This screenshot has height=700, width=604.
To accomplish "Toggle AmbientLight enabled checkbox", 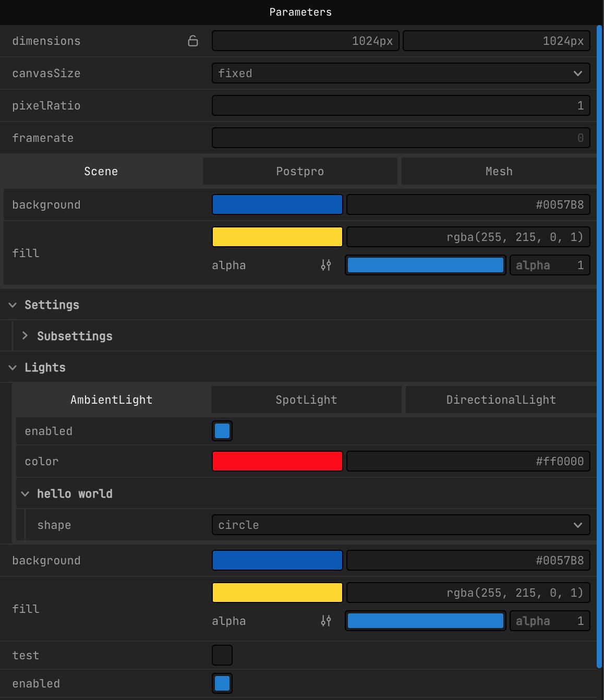I will (x=222, y=431).
